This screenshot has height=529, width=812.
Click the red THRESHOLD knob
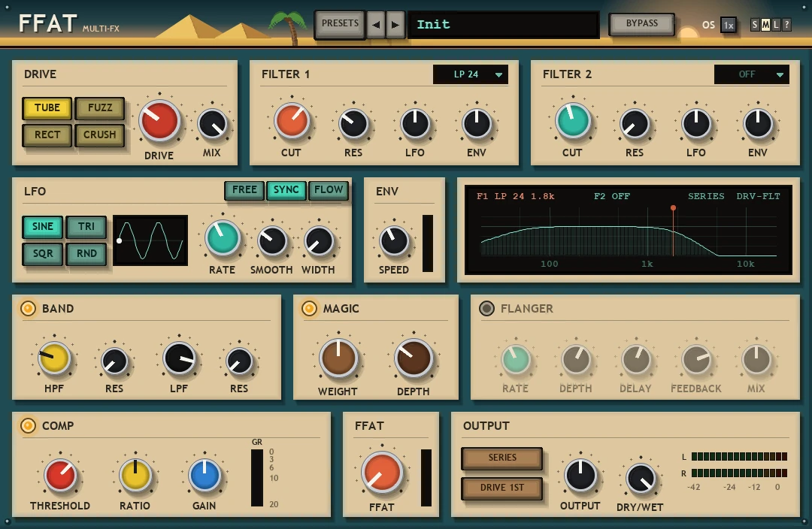[60, 475]
